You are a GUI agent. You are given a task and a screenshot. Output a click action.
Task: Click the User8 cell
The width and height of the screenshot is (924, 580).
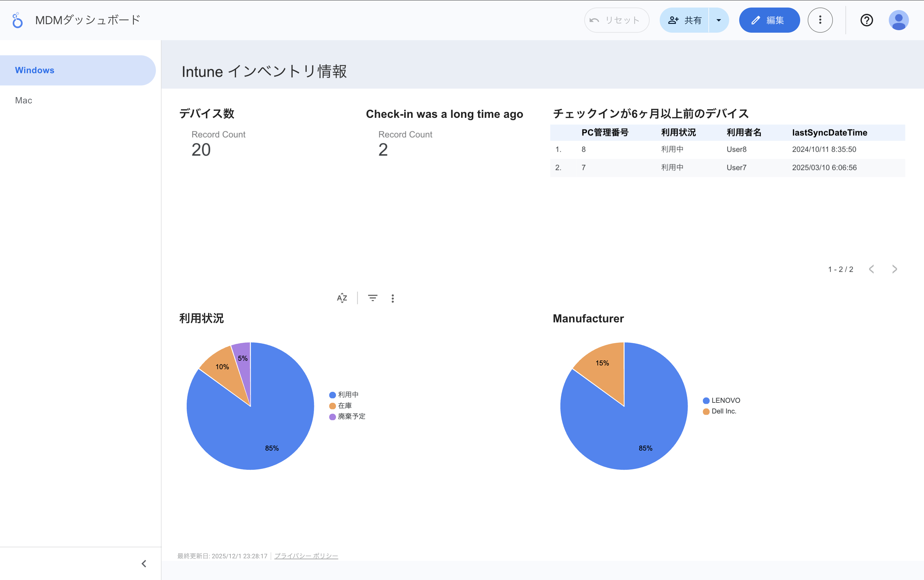pyautogui.click(x=736, y=150)
